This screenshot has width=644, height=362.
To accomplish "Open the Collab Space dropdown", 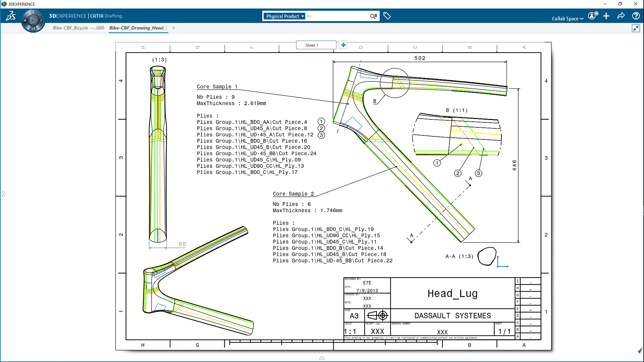I will (x=568, y=18).
